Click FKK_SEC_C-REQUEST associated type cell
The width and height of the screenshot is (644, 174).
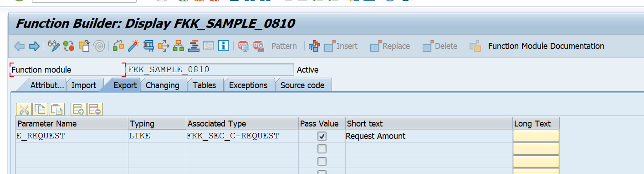click(x=242, y=136)
